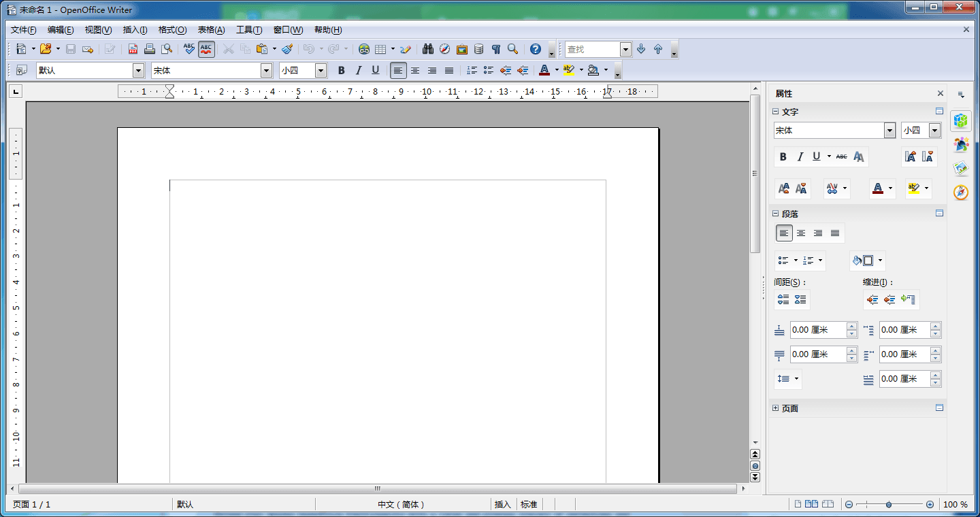Viewport: 980px width, 517px height.
Task: Open Find & Replace binoculars icon
Action: [428, 49]
